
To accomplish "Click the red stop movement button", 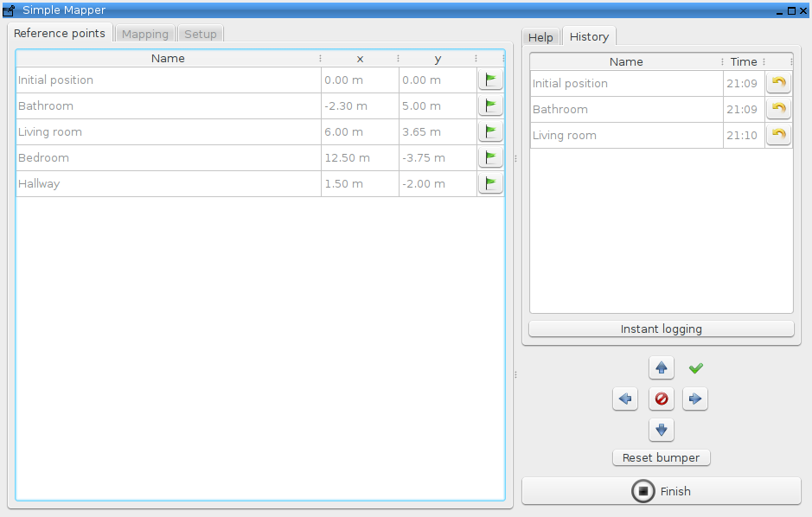I will (x=662, y=399).
